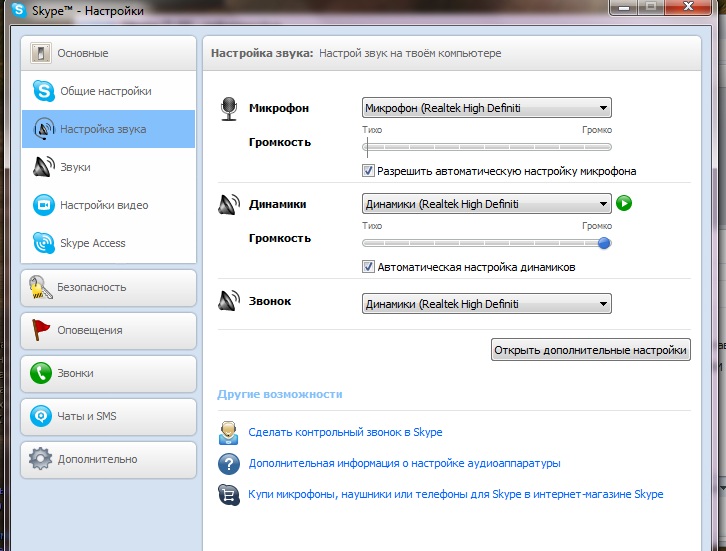Open the Динамики device dropdown
The width and height of the screenshot is (726, 551).
(x=487, y=204)
